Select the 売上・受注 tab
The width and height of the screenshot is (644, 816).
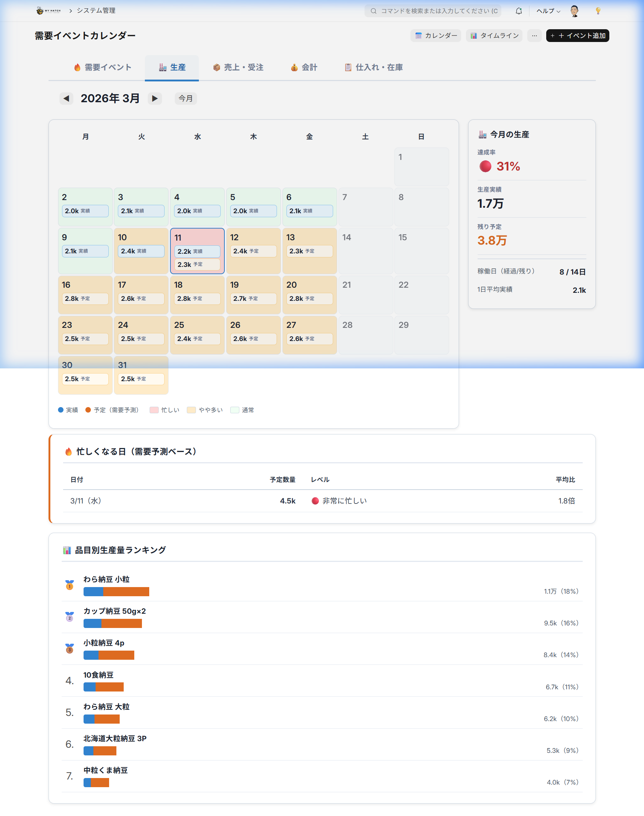coord(238,67)
